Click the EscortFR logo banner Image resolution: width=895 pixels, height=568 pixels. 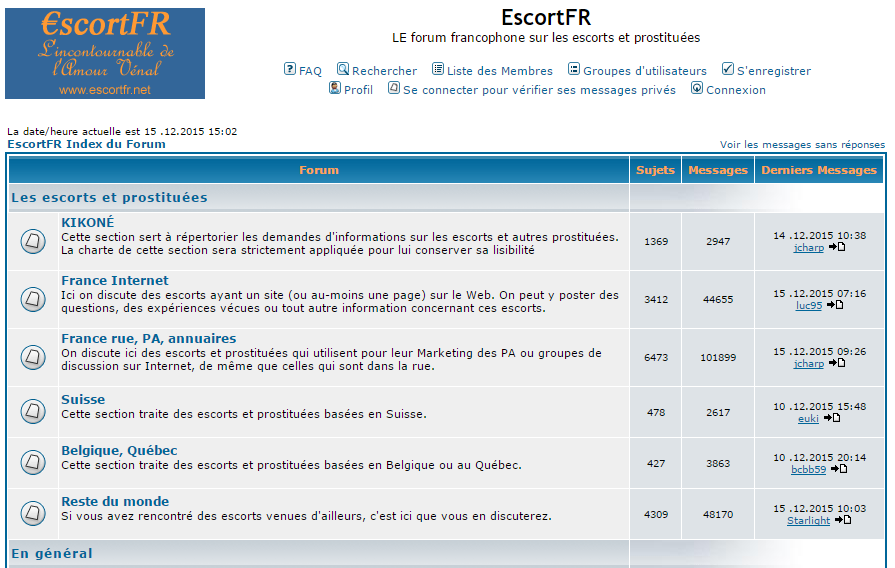coord(105,53)
